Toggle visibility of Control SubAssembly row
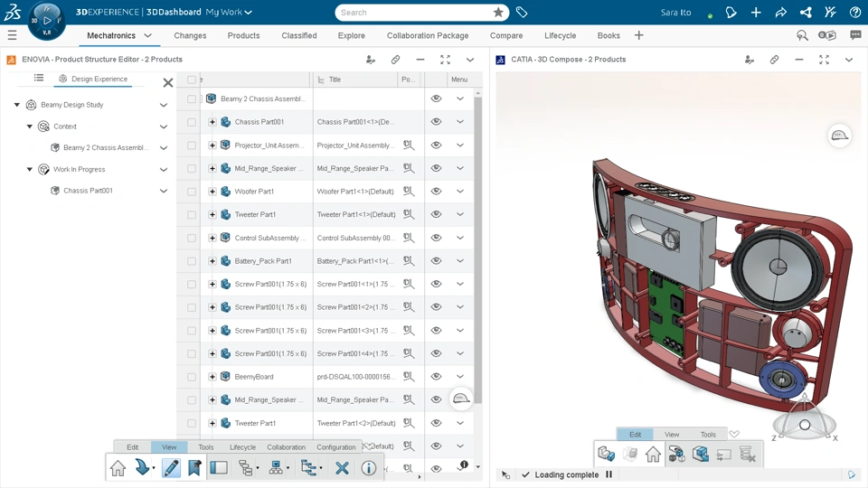 tap(436, 238)
